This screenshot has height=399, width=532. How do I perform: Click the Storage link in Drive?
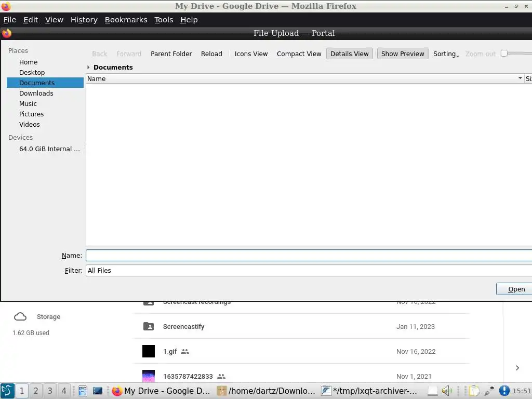pos(48,316)
